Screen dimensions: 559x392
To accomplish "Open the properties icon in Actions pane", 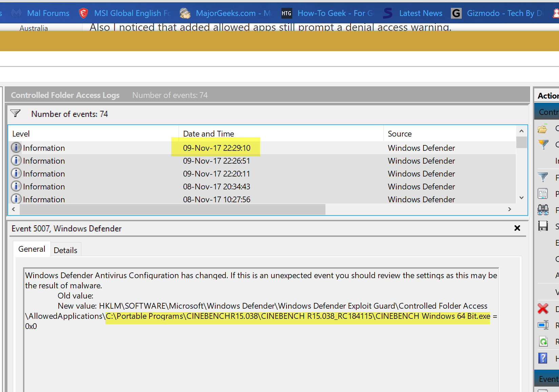I will point(543,194).
